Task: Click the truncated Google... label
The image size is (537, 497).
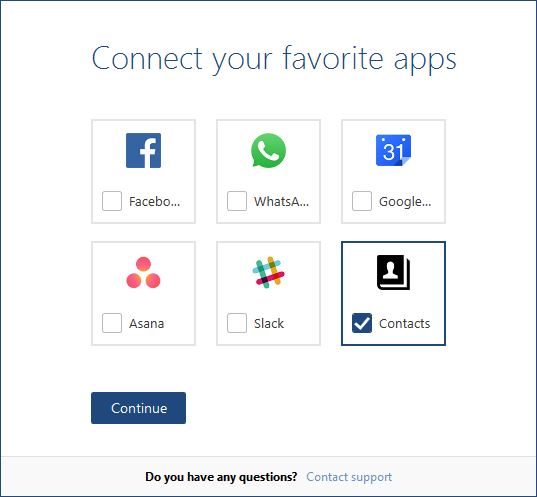Action: (405, 201)
